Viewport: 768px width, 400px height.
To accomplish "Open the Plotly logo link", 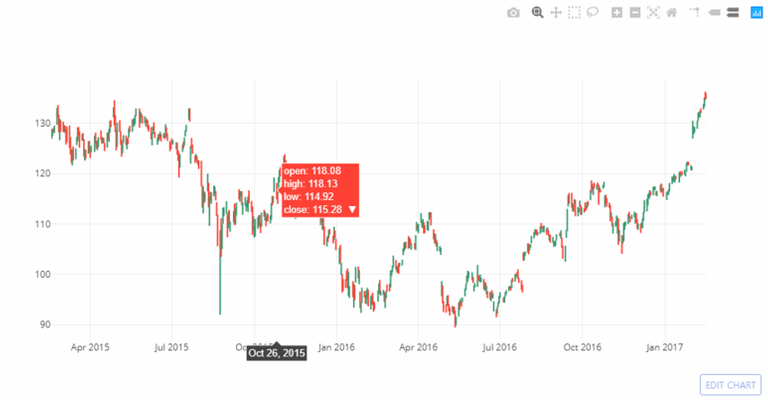I will coord(757,13).
